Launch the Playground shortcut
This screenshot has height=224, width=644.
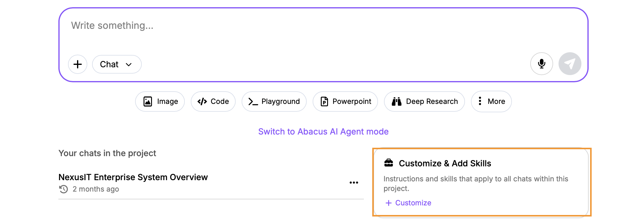pyautogui.click(x=274, y=101)
